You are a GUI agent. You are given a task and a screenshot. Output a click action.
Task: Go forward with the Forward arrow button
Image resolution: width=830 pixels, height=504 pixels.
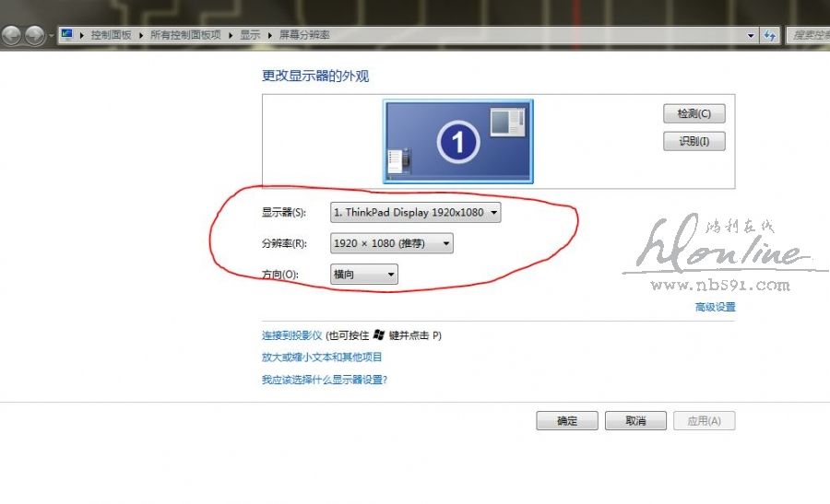point(35,35)
